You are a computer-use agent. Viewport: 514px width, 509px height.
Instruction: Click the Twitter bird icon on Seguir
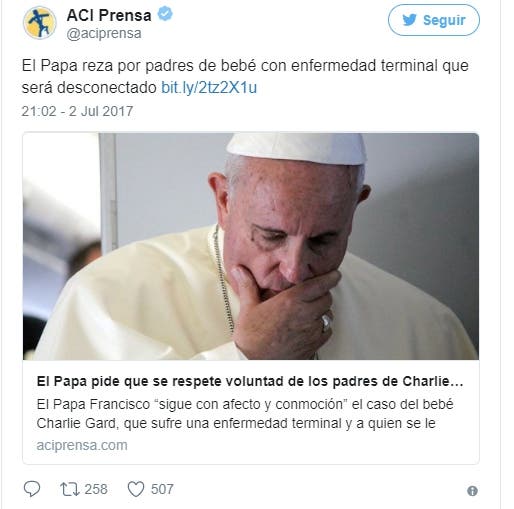(x=409, y=20)
